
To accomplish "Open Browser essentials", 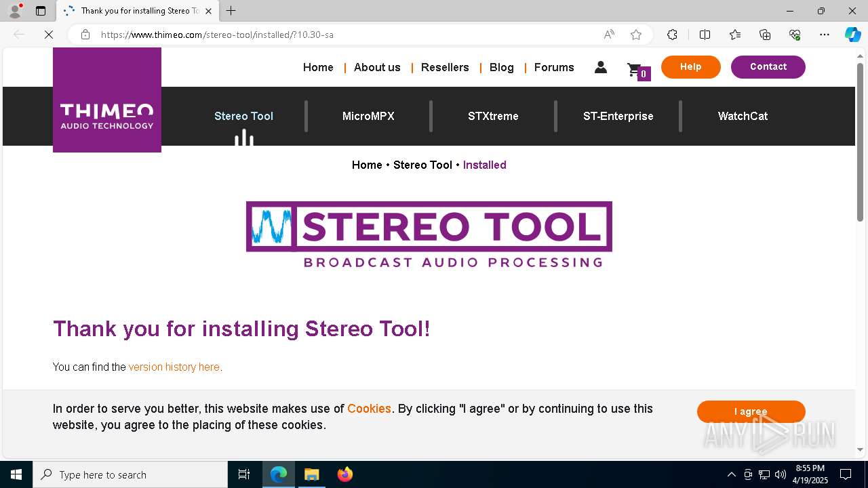I will pos(795,35).
